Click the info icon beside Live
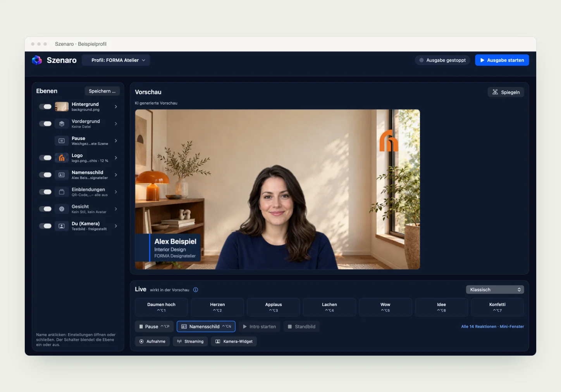The height and width of the screenshot is (392, 561). coord(196,290)
